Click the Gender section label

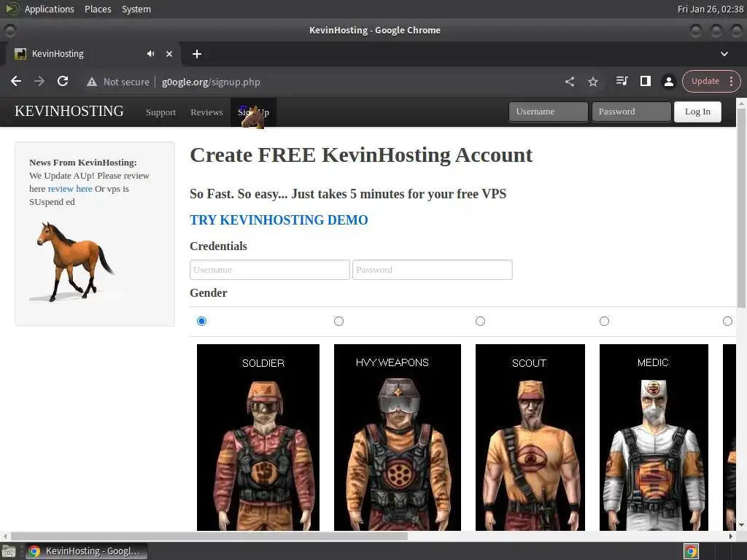tap(208, 293)
